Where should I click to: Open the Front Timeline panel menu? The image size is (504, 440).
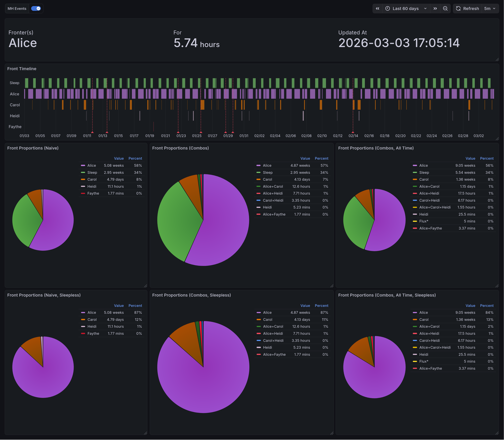(x=22, y=69)
